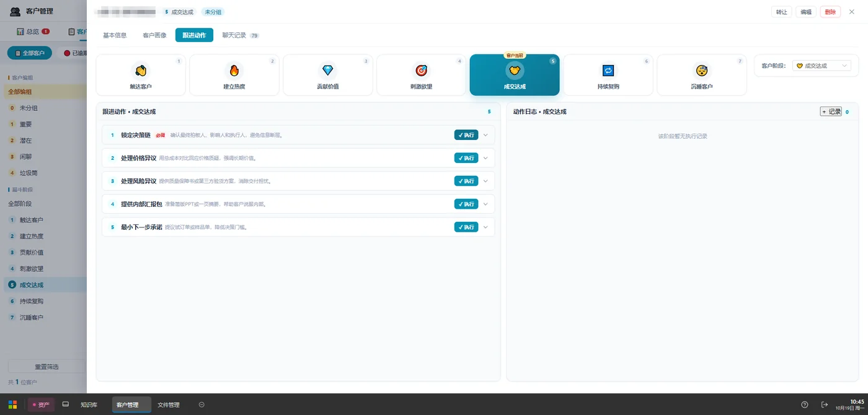Select the 贡献价值 diamond stage icon

point(328,71)
